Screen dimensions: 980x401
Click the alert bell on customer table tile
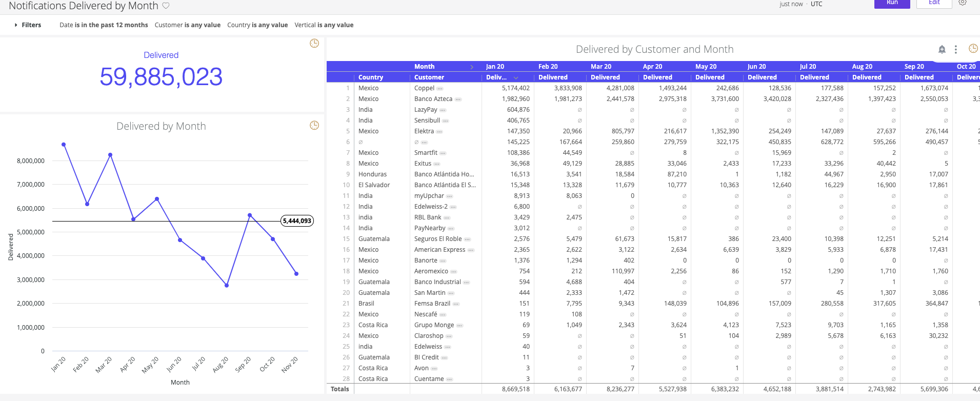click(x=942, y=49)
